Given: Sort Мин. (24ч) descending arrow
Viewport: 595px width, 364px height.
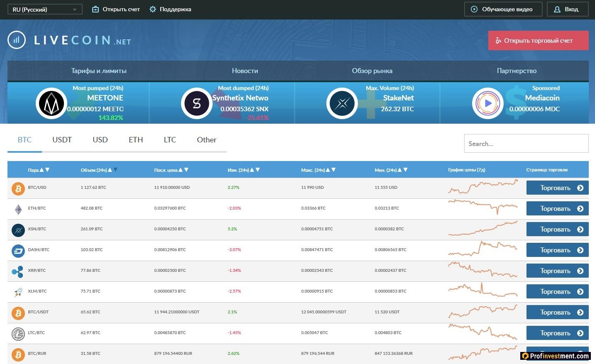Looking at the screenshot, I should tap(405, 170).
